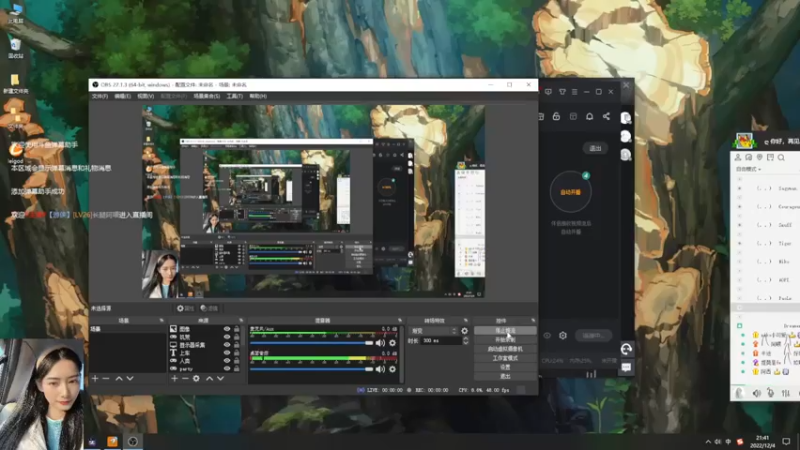Click the studio mode button 工作室模式
800x450 pixels.
click(x=505, y=358)
